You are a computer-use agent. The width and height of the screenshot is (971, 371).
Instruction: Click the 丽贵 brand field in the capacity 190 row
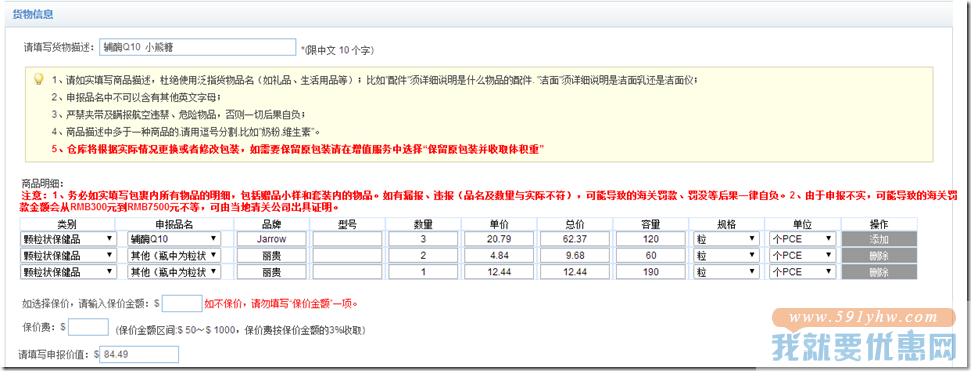[272, 272]
